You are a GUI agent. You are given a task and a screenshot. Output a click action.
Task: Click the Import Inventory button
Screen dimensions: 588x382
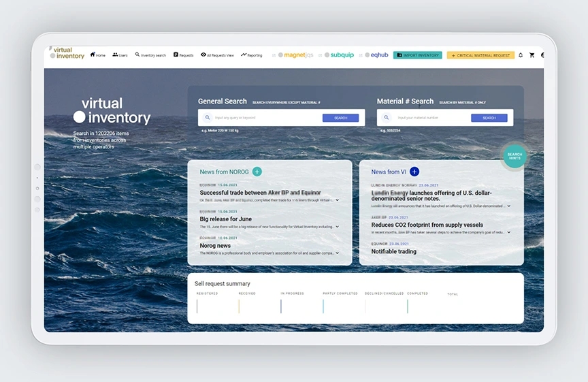[x=417, y=55]
